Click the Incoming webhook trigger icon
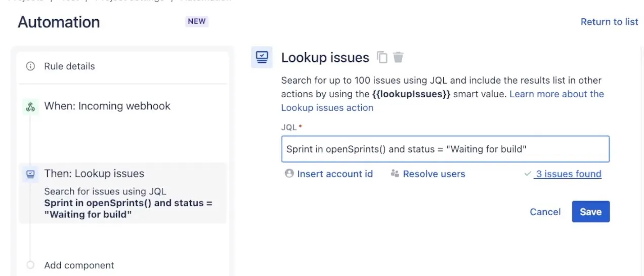The height and width of the screenshot is (276, 644). tap(30, 106)
